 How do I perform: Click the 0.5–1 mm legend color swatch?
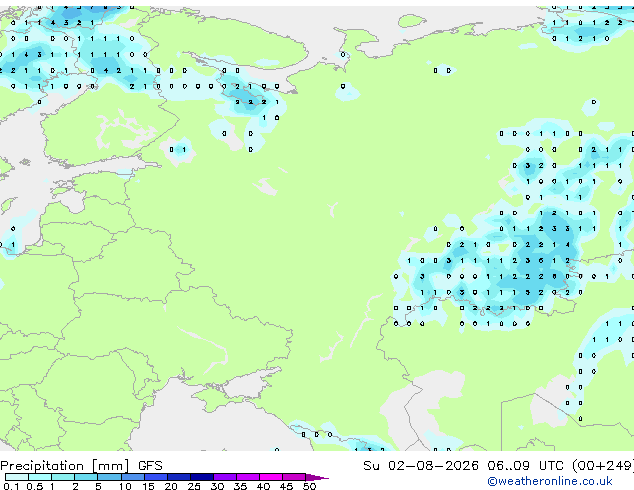click(x=40, y=477)
